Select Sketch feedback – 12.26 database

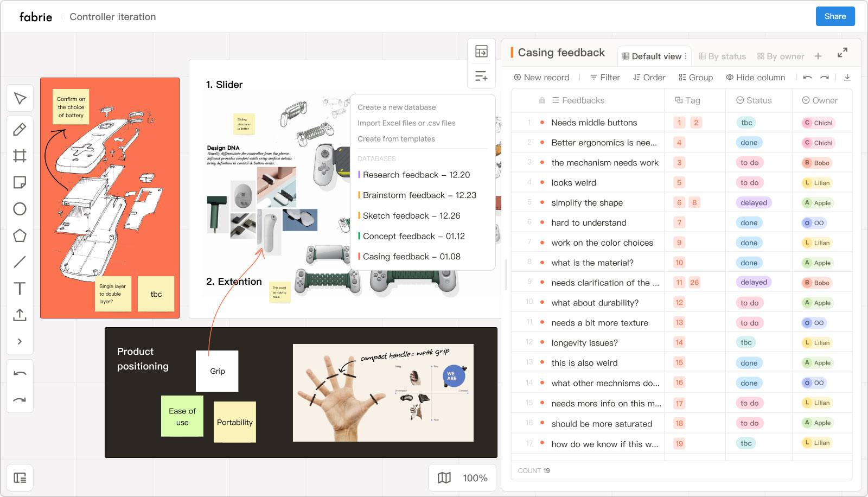411,216
